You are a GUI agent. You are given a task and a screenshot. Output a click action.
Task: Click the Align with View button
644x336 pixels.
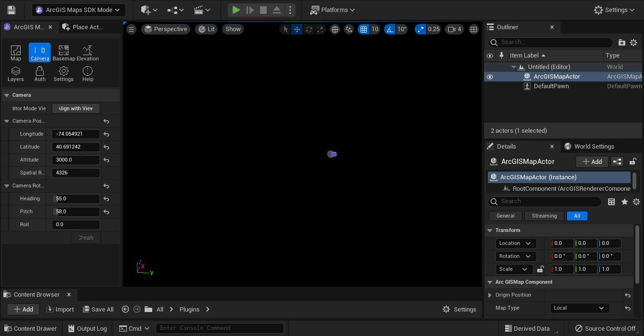76,108
